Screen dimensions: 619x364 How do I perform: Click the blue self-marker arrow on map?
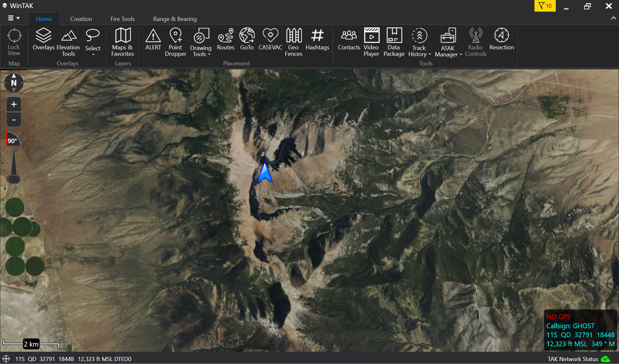click(265, 172)
